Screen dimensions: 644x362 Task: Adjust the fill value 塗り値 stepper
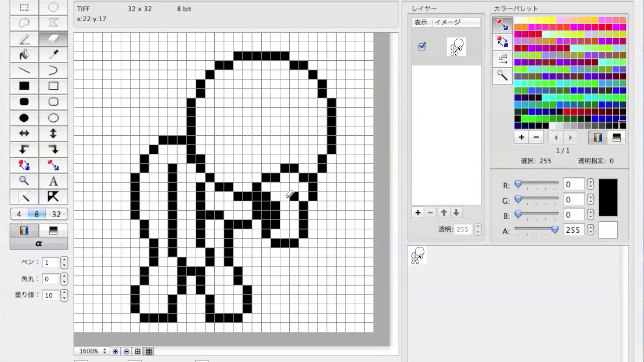pos(64,295)
